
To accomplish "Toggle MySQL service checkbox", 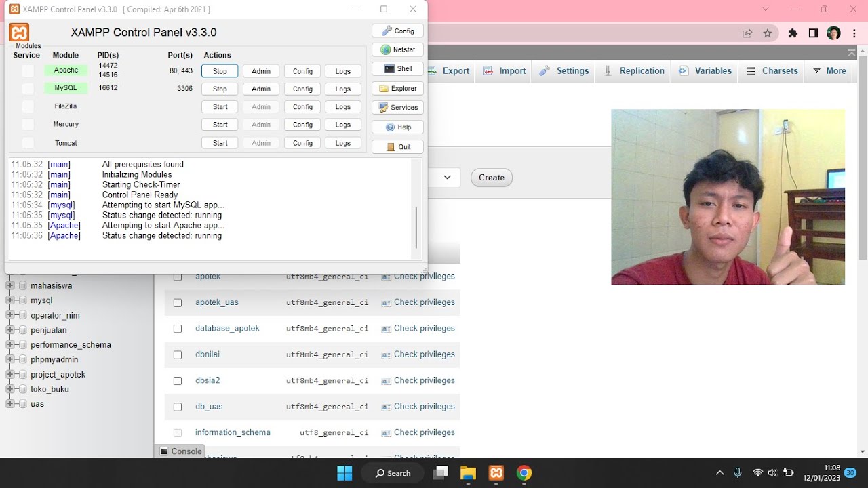I will point(28,88).
